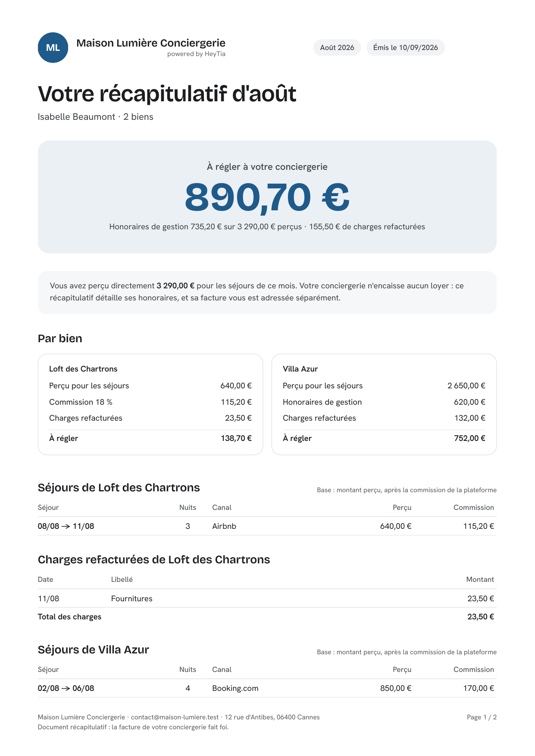This screenshot has width=535, height=756.
Task: Click Villa Azur charges 132,00 €
Action: [470, 418]
